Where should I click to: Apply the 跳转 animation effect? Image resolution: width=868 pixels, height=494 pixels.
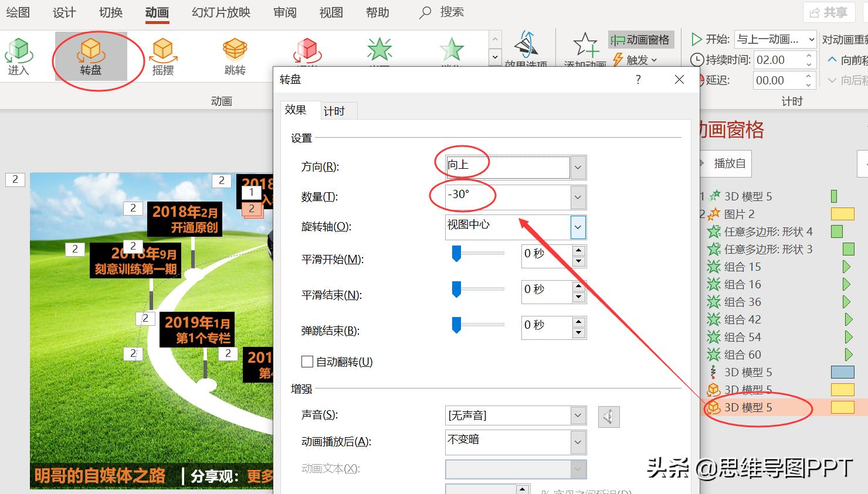(234, 56)
